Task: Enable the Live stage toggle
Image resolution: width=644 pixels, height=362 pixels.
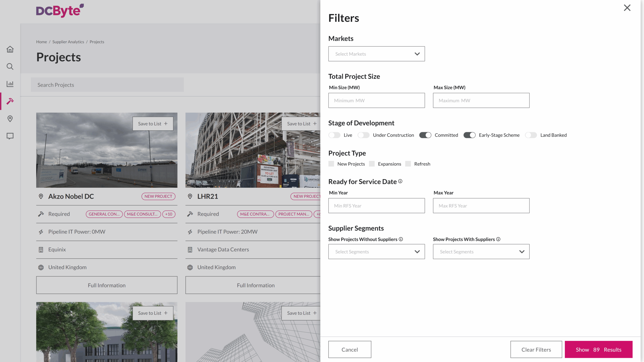Action: (x=334, y=135)
